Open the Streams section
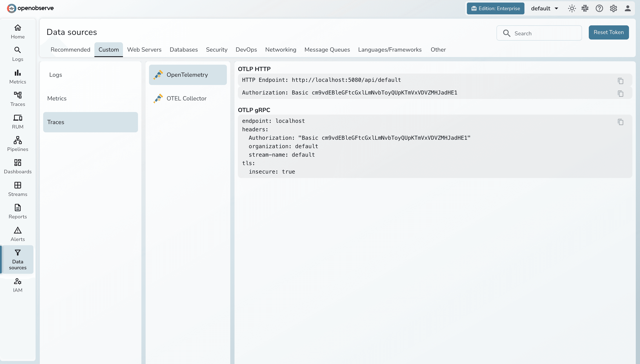The width and height of the screenshot is (640, 364). [x=18, y=189]
